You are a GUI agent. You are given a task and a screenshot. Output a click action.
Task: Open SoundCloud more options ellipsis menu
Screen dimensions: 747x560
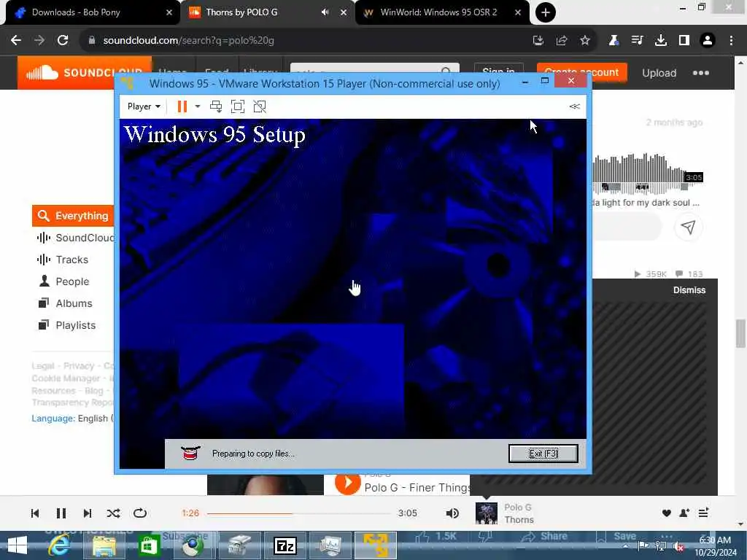coord(701,73)
